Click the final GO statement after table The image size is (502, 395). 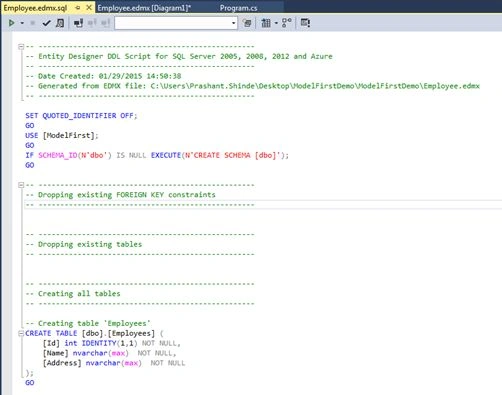pos(30,383)
